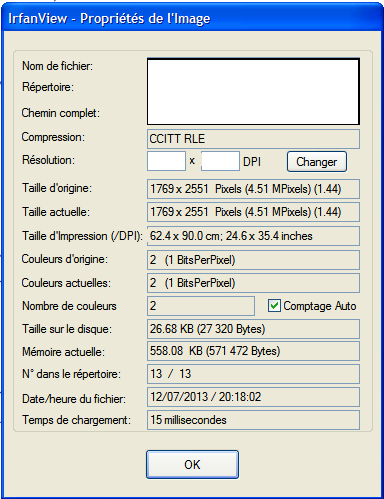The image size is (384, 499).
Task: Click the Compression field showing CCITT RLE
Action: (253, 139)
